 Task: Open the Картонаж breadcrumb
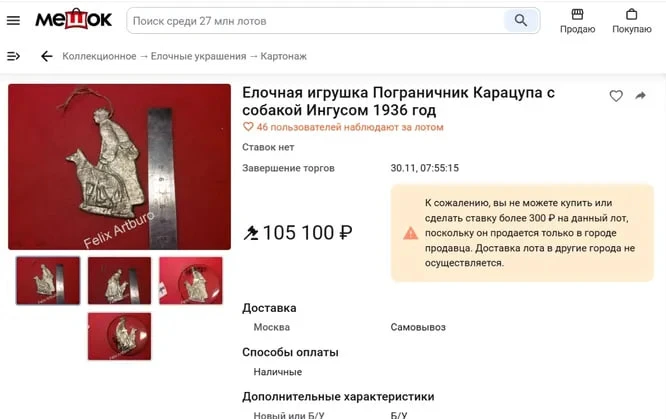(x=284, y=56)
